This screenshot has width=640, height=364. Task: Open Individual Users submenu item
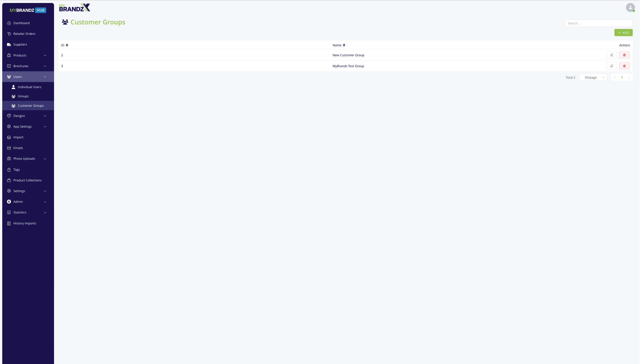(29, 87)
